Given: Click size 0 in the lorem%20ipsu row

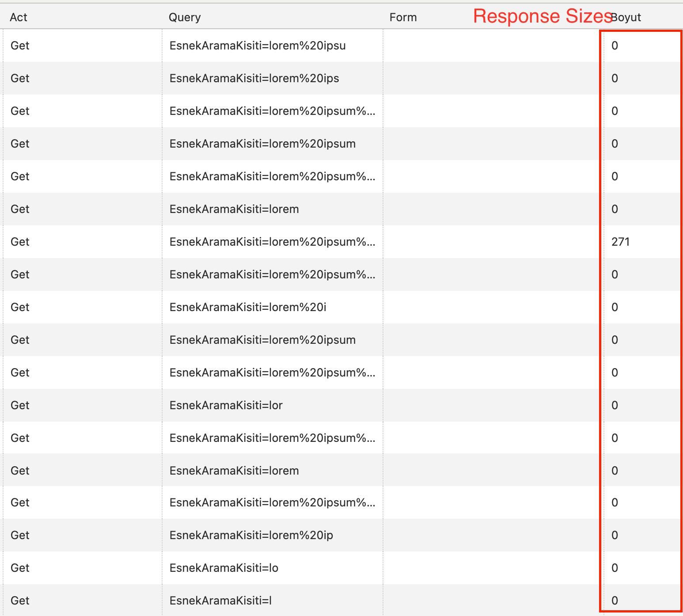Looking at the screenshot, I should [615, 46].
